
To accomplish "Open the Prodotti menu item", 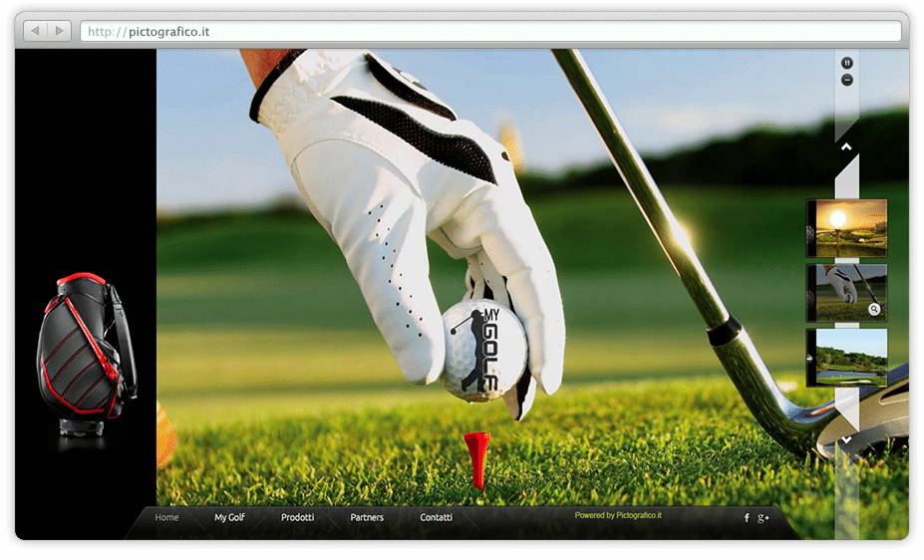I will point(298,517).
